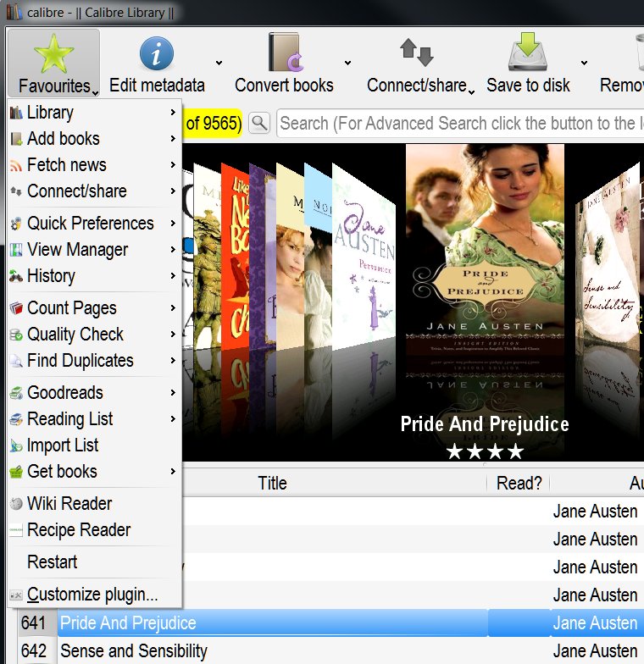Screen dimensions: 644x664
Task: Click 'Pride And Prejudice' title cell
Action: 273,623
